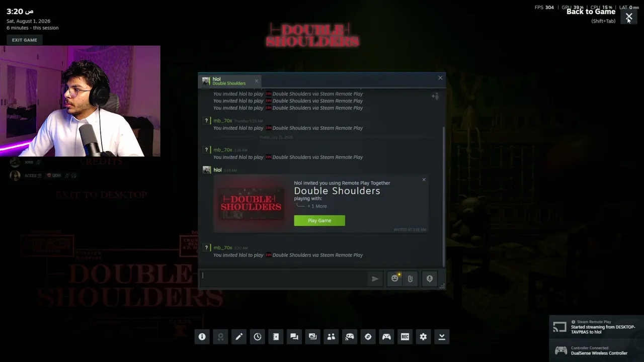Click hlol's avatar beside the invite message
Image resolution: width=644 pixels, height=362 pixels.
[207, 170]
